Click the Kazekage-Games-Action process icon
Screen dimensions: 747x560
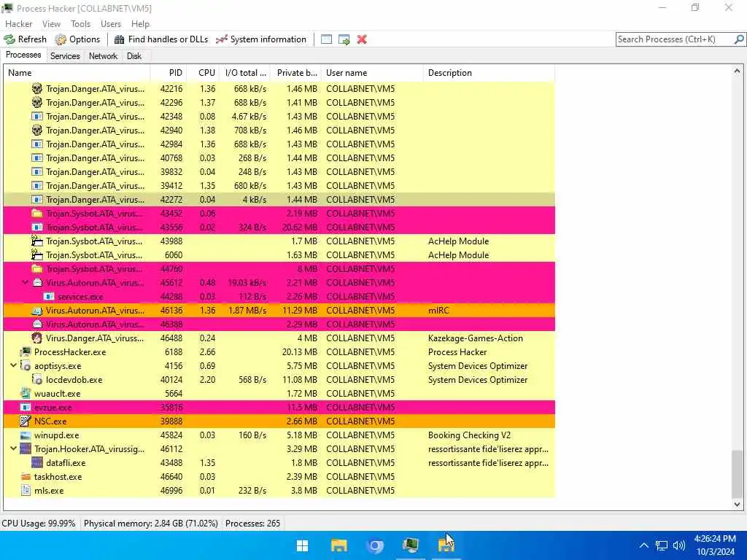(x=37, y=338)
